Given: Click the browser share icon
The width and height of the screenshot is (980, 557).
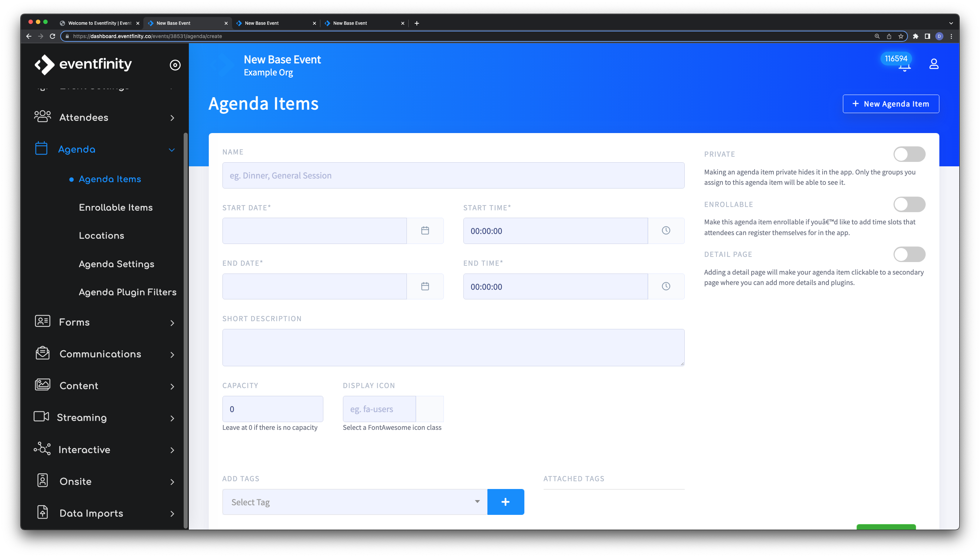Looking at the screenshot, I should [889, 36].
